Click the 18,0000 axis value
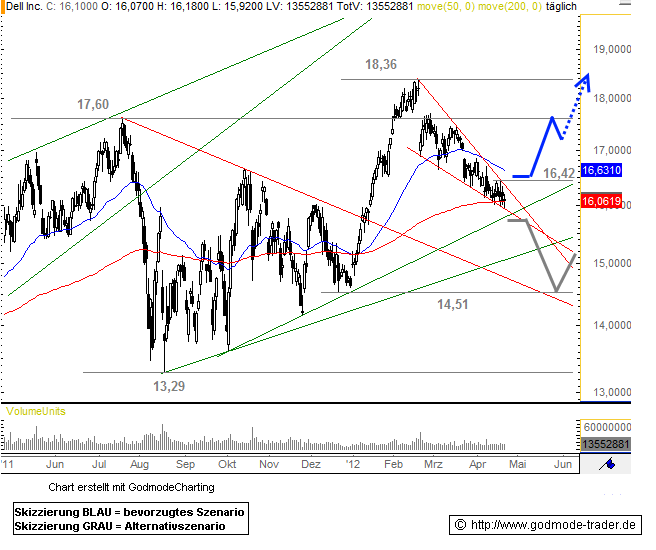 tap(612, 98)
